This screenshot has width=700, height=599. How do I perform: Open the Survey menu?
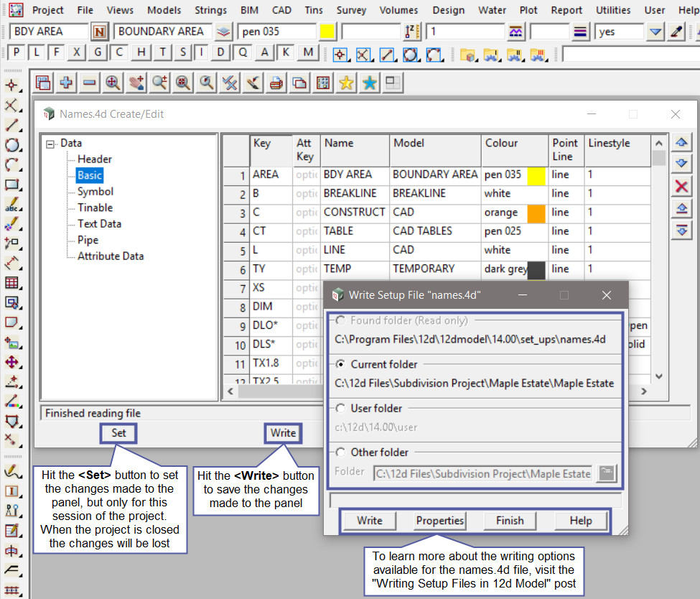[351, 10]
